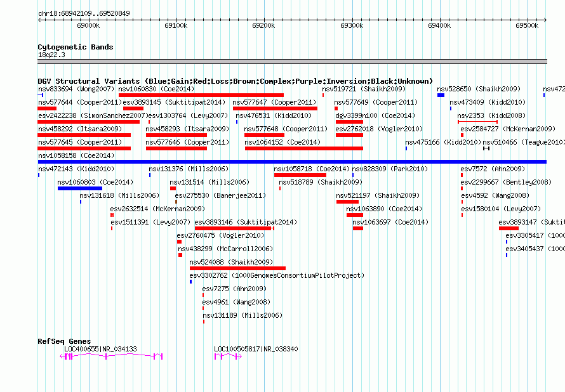The width and height of the screenshot is (565, 392).
Task: Click the esv4592 (Wang2008) label
Action: 495,195
